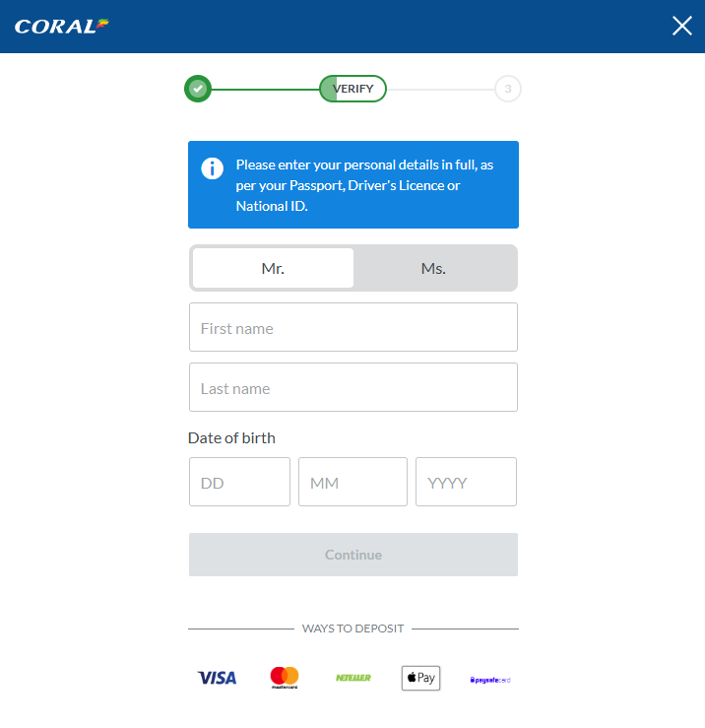This screenshot has width=705, height=728.
Task: Focus the YYYY year field
Action: coord(466,483)
